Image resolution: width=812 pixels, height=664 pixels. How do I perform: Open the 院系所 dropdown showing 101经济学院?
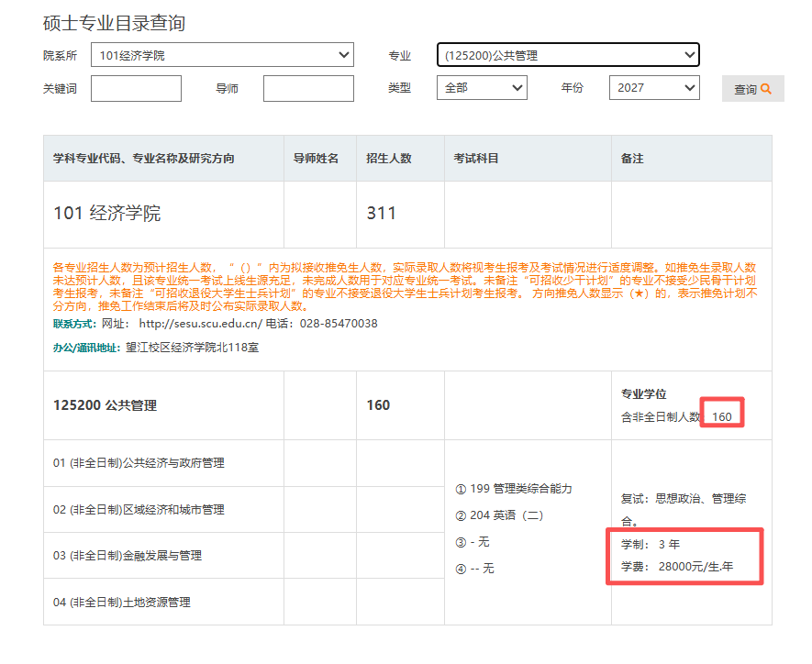222,55
